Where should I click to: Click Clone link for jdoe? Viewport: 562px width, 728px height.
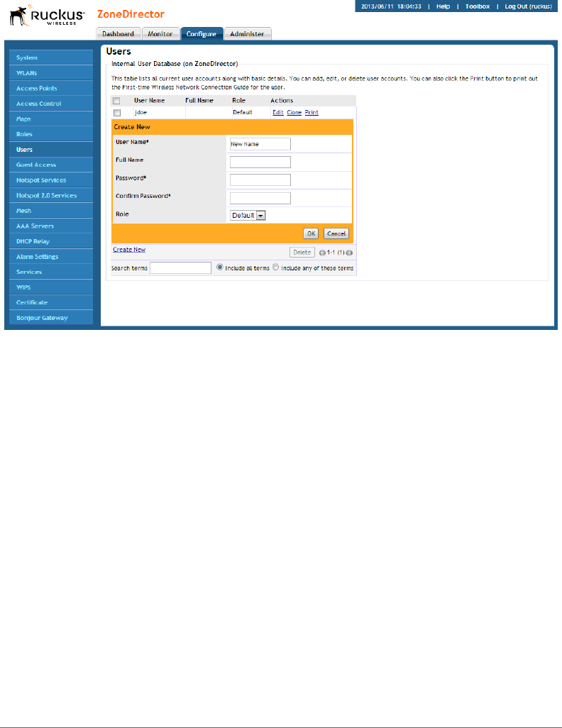click(294, 112)
